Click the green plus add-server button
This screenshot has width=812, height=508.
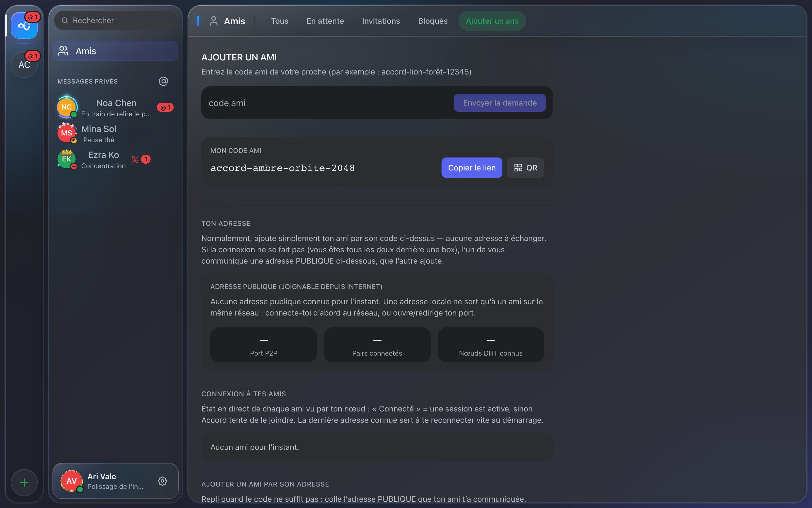pos(24,483)
